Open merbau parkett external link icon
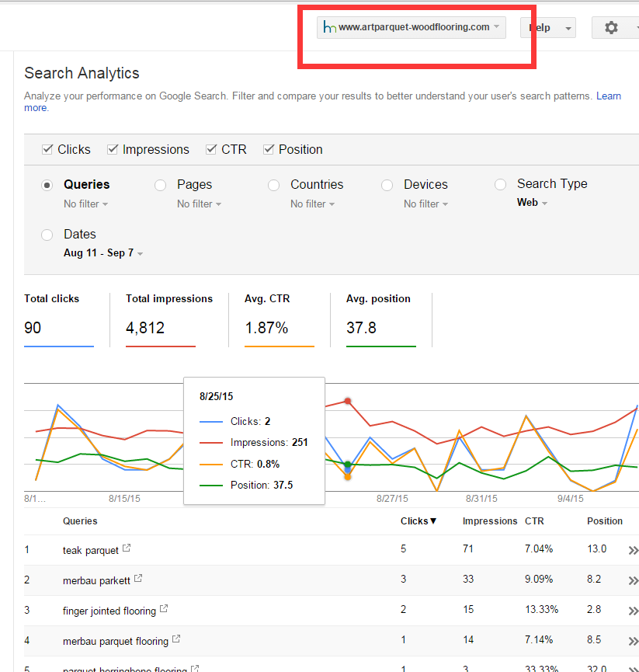The image size is (639, 672). pyautogui.click(x=138, y=579)
